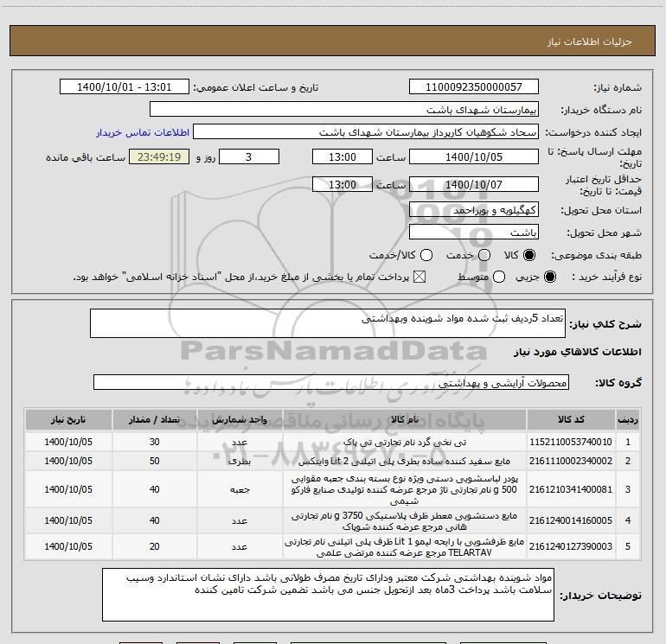The image size is (666, 644).
Task: Click the buyer notes text area
Action: [328, 595]
